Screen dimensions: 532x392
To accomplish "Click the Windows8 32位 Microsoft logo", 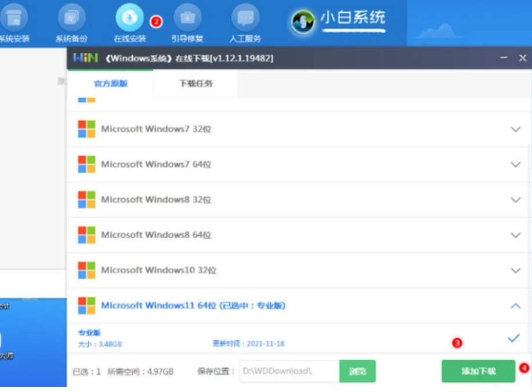I will point(86,199).
